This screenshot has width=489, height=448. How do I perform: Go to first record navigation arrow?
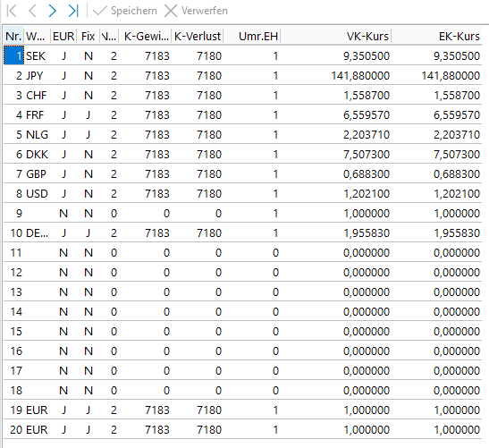12,11
